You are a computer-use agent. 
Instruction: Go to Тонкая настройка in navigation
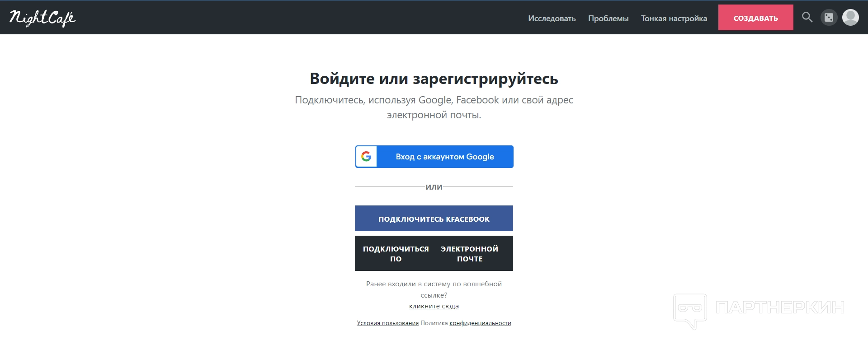pyautogui.click(x=674, y=19)
